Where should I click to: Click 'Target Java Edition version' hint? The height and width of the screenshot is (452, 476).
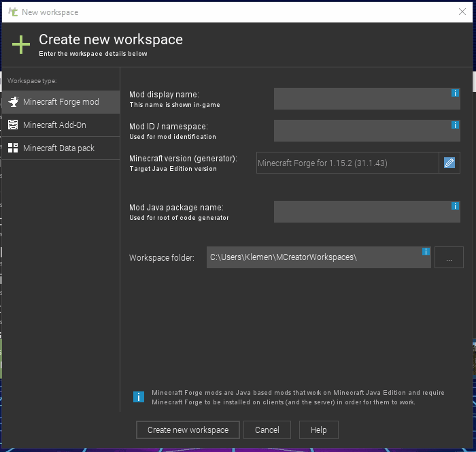point(173,169)
